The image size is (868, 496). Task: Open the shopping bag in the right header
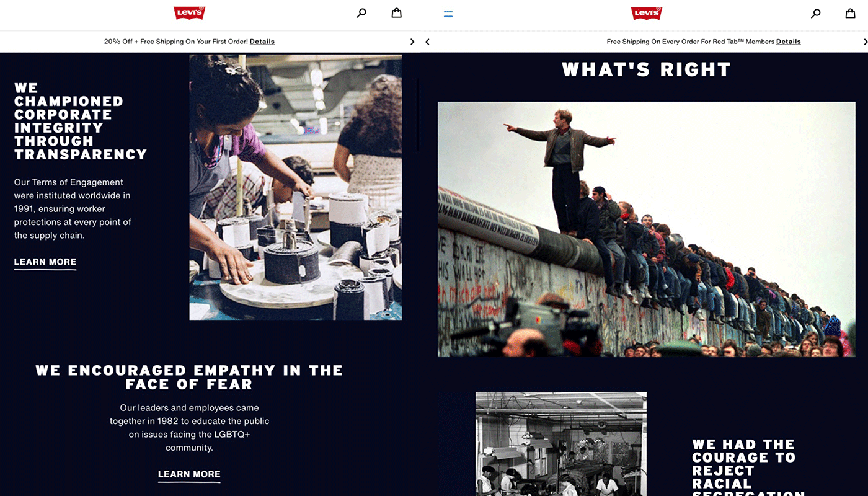(x=850, y=13)
